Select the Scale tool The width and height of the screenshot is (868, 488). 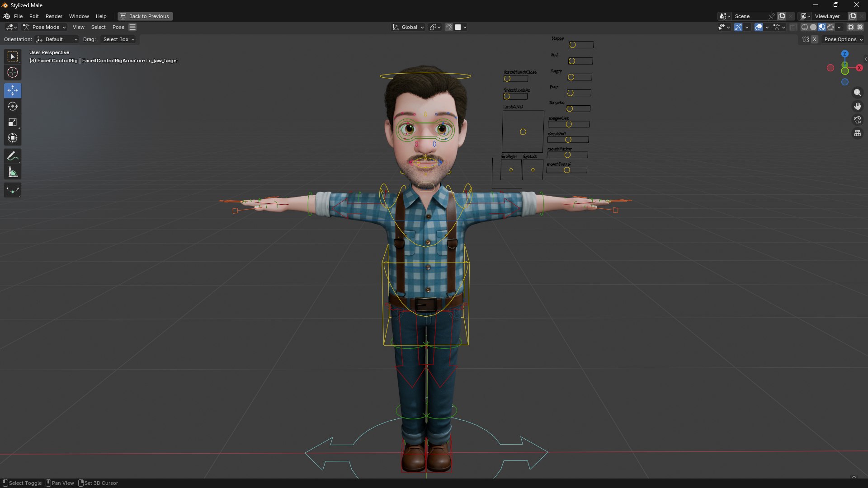(13, 122)
